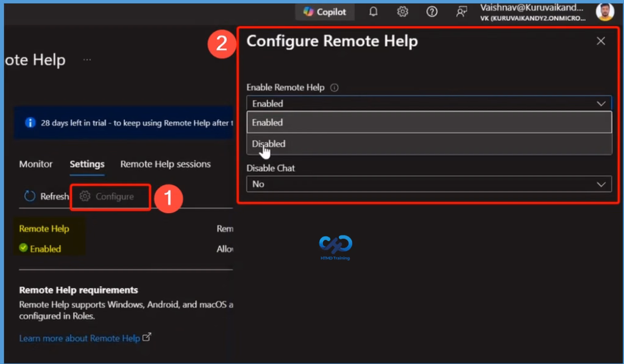Click the Refresh circular arrow icon
The height and width of the screenshot is (364, 624).
pyautogui.click(x=30, y=196)
